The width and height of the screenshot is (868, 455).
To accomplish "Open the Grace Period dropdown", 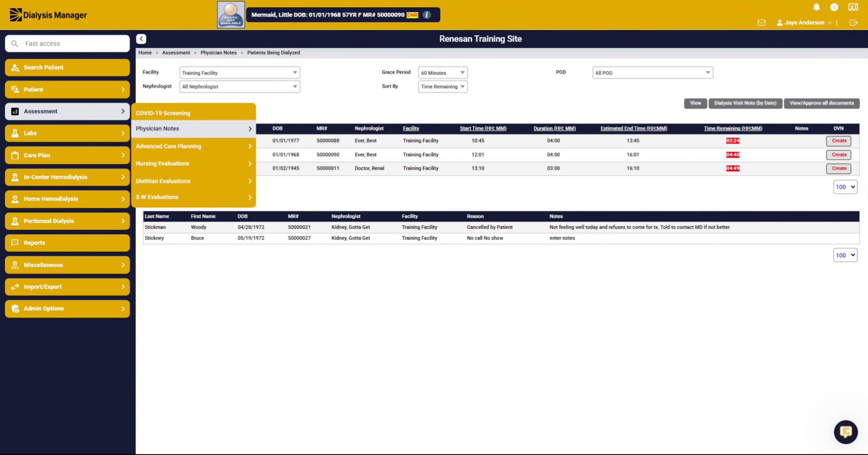I will (443, 73).
